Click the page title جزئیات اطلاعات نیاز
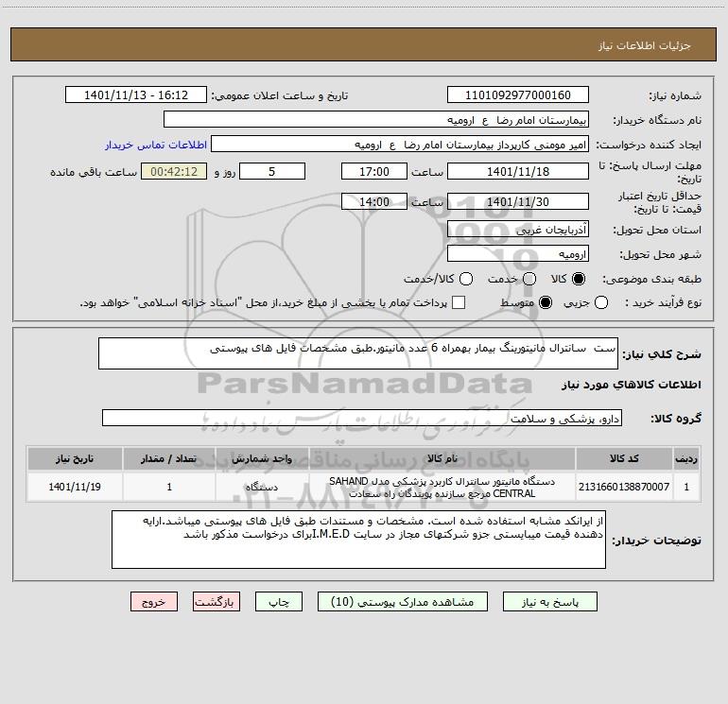This screenshot has height=704, width=728. click(645, 45)
